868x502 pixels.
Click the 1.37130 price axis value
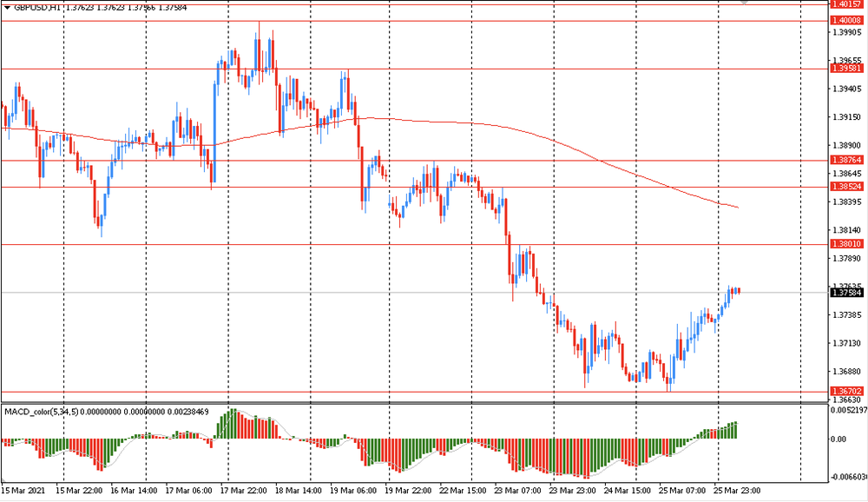pyautogui.click(x=847, y=343)
